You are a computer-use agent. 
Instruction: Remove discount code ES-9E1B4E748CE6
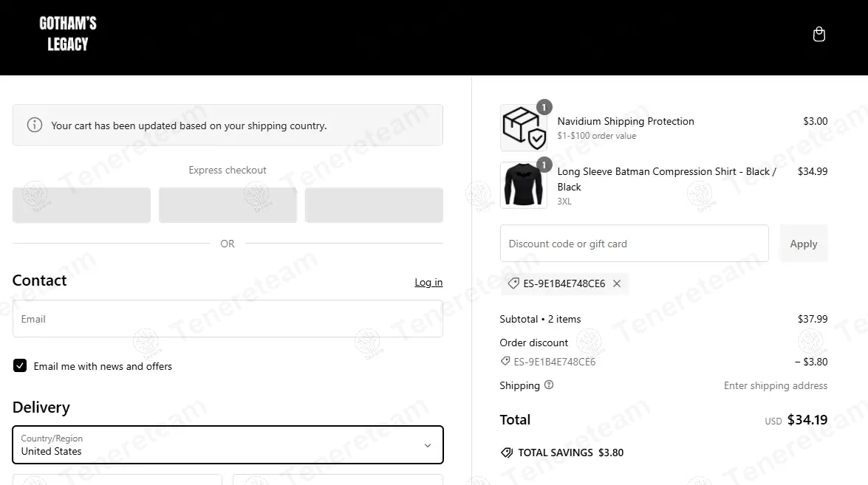[617, 283]
